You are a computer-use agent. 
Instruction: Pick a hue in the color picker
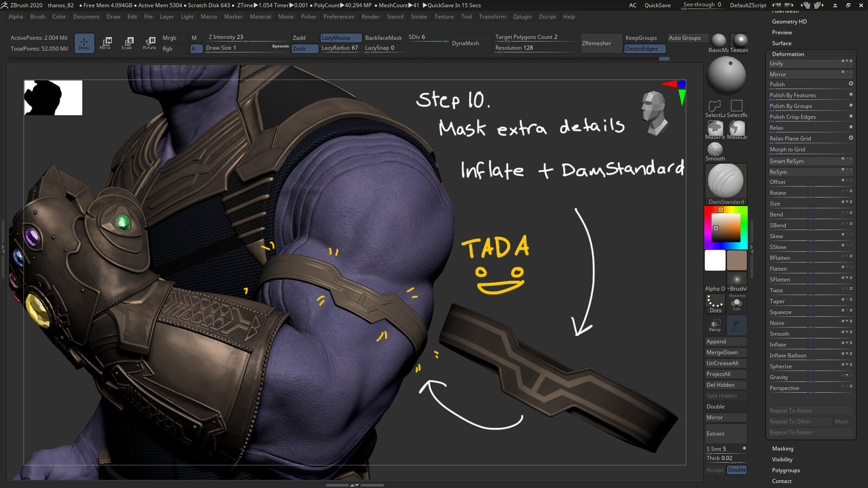click(x=726, y=228)
